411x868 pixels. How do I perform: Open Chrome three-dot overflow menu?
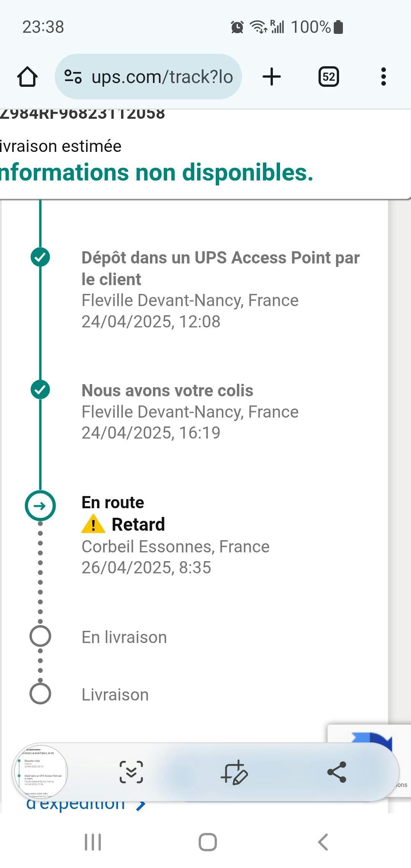tap(383, 77)
